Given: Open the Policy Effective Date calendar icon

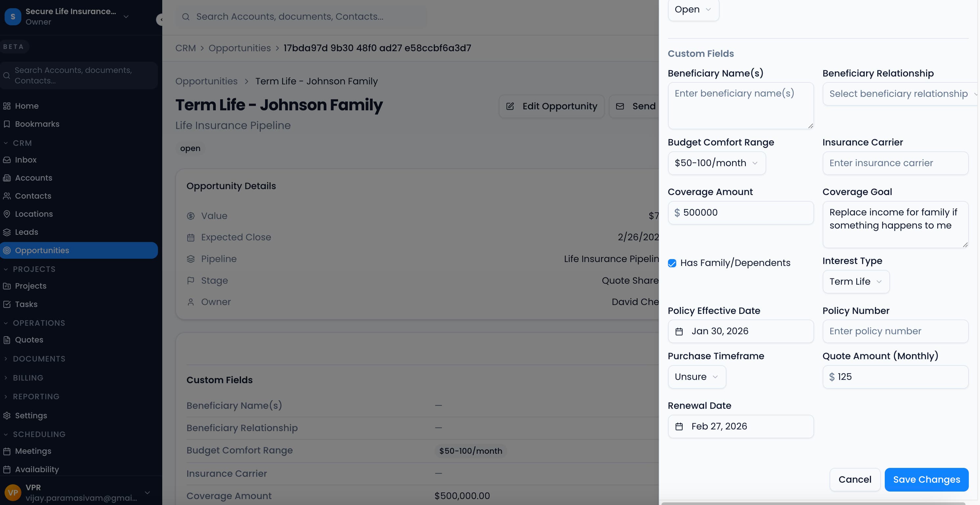Looking at the screenshot, I should [680, 331].
